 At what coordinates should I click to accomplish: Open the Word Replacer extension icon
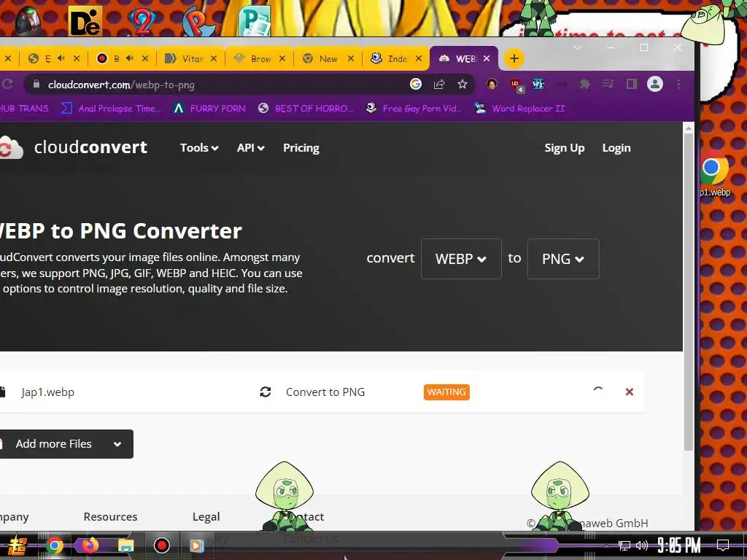[x=538, y=85]
